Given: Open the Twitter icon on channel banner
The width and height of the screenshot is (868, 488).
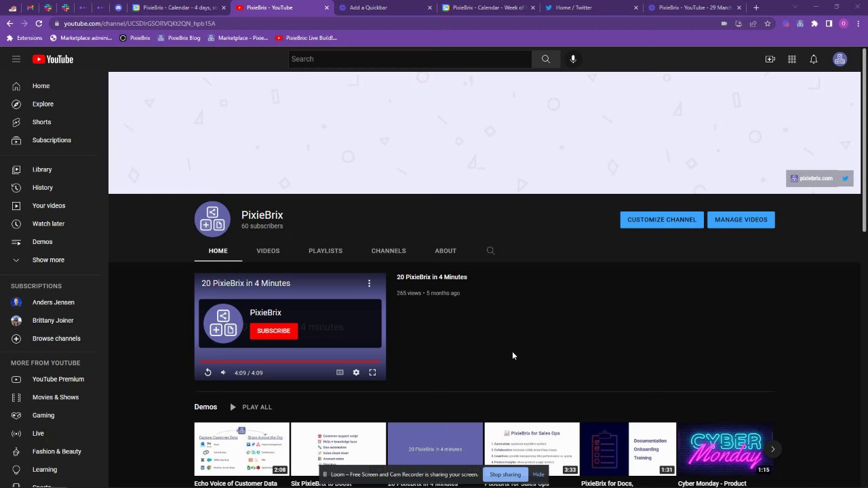Looking at the screenshot, I should pos(845,178).
